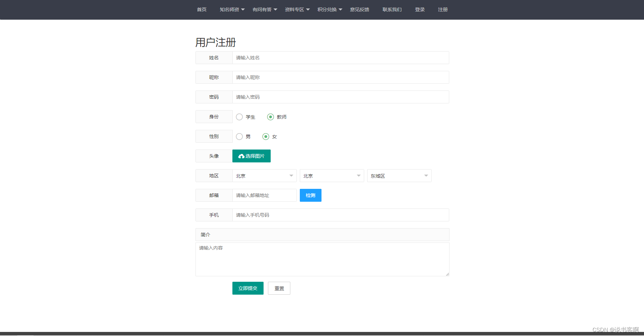Click the 性别 field label
The height and width of the screenshot is (336, 644).
214,136
